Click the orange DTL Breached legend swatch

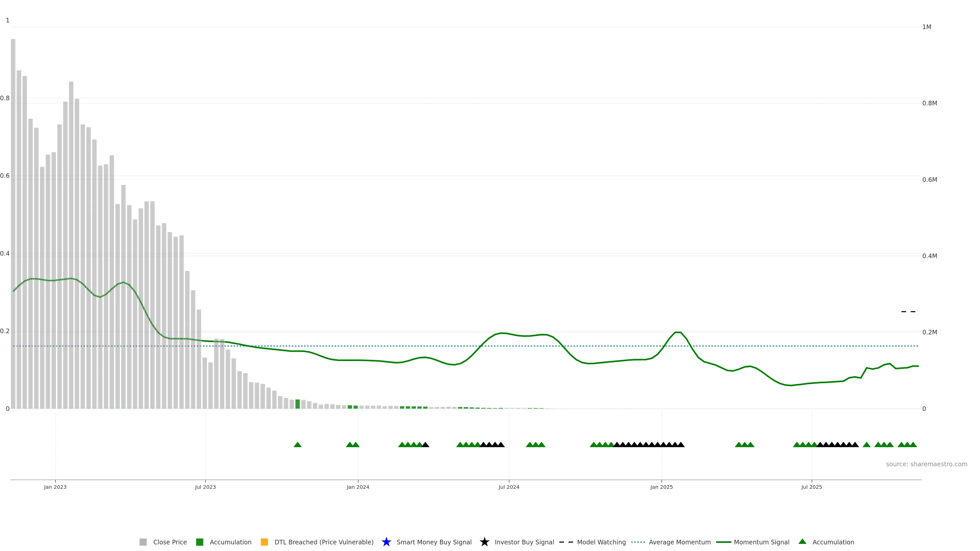coord(264,542)
